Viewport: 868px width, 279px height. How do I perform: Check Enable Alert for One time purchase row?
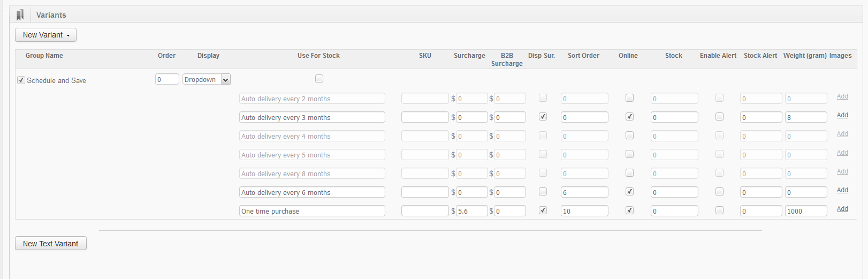720,210
